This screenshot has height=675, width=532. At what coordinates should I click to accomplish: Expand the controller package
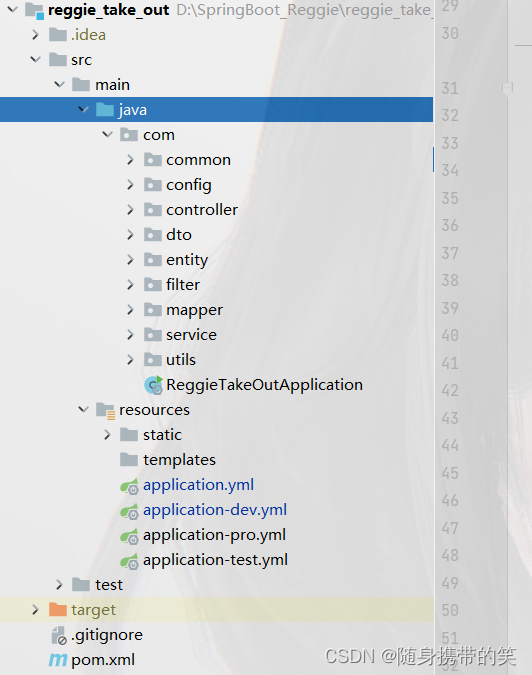point(130,210)
